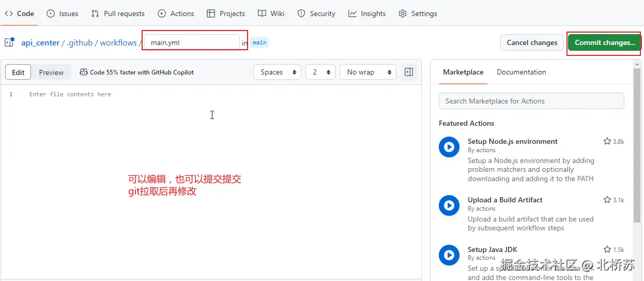644x281 pixels.
Task: Open Setup Node.js environment action
Action: click(512, 141)
